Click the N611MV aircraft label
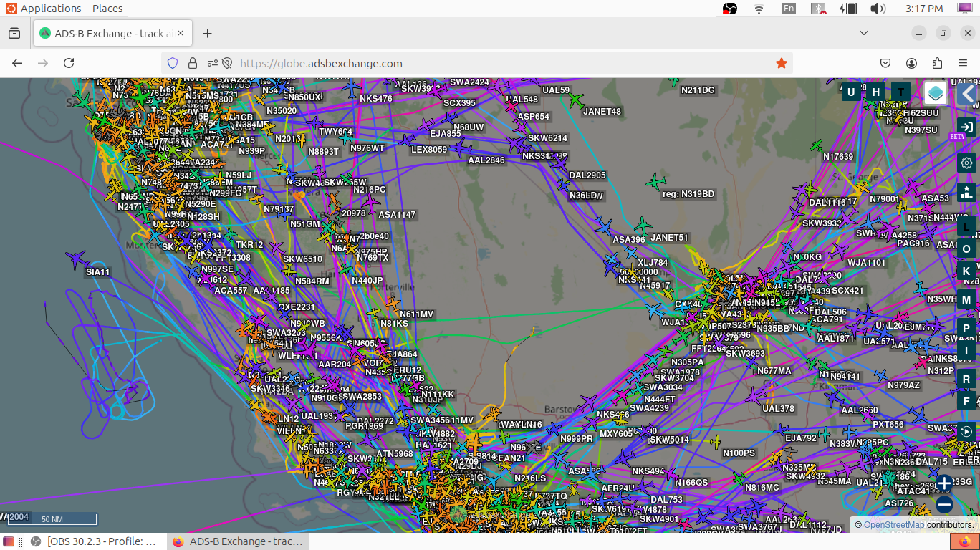Image resolution: width=980 pixels, height=550 pixels. pos(417,314)
